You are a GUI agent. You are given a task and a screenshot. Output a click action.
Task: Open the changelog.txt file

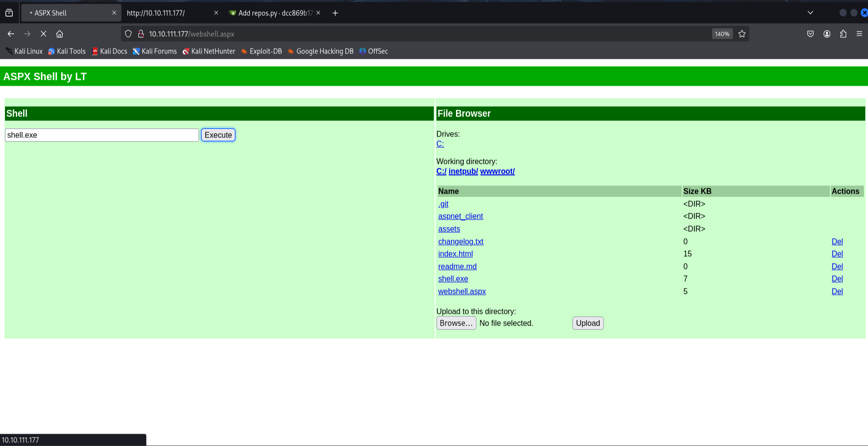point(461,242)
